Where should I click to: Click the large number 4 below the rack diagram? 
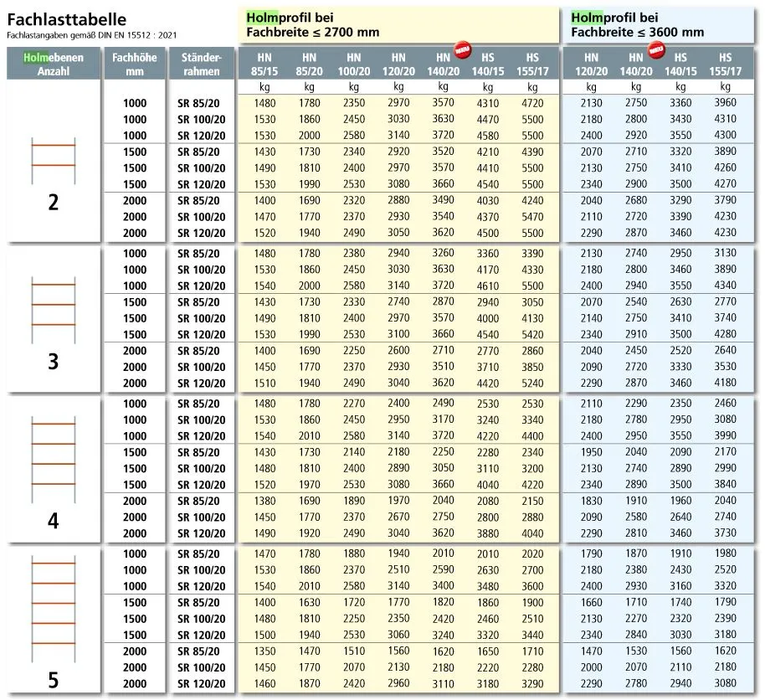[54, 521]
